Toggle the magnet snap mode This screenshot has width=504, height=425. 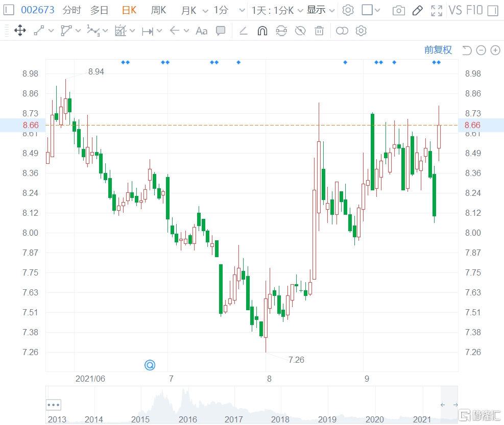point(262,31)
